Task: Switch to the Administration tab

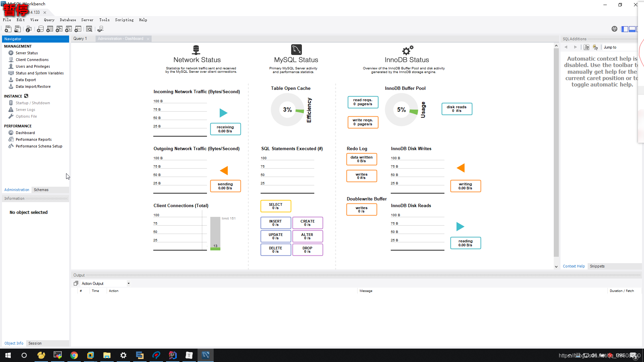Action: click(x=16, y=190)
